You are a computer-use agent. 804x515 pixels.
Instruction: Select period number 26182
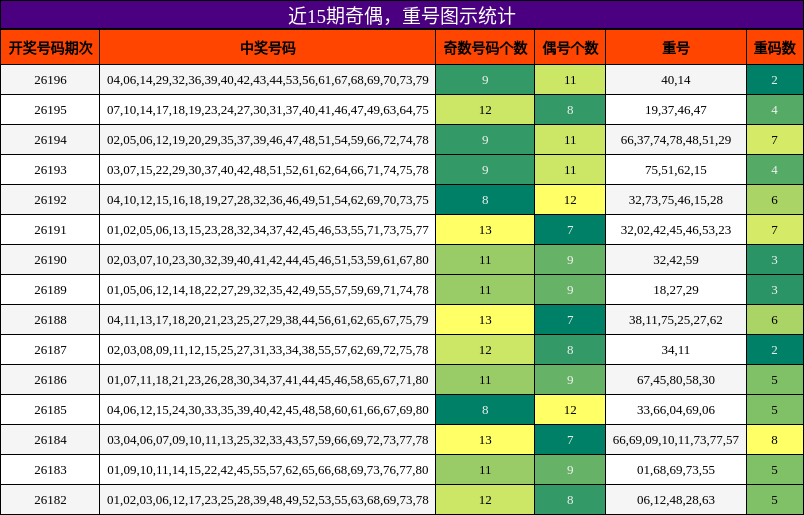point(50,500)
